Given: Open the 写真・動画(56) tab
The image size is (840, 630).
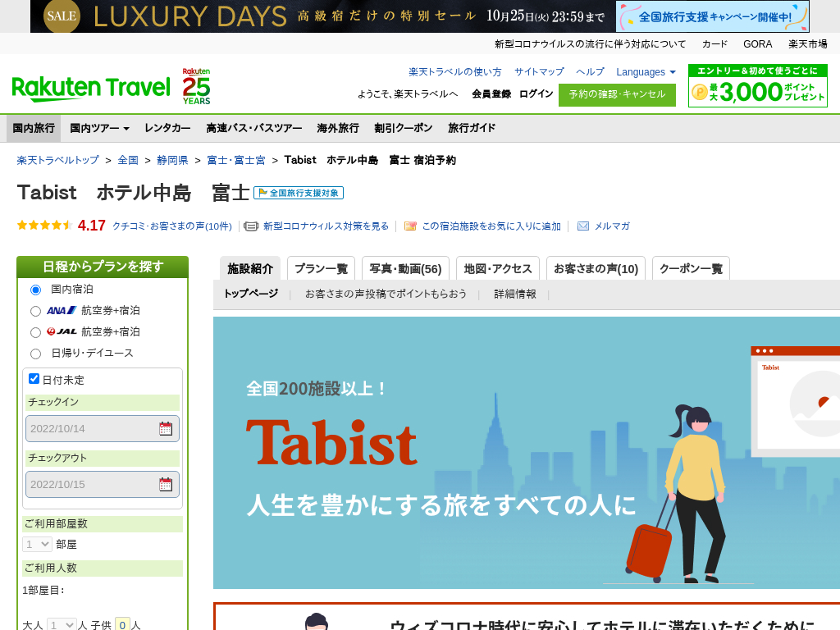Looking at the screenshot, I should click(x=405, y=268).
